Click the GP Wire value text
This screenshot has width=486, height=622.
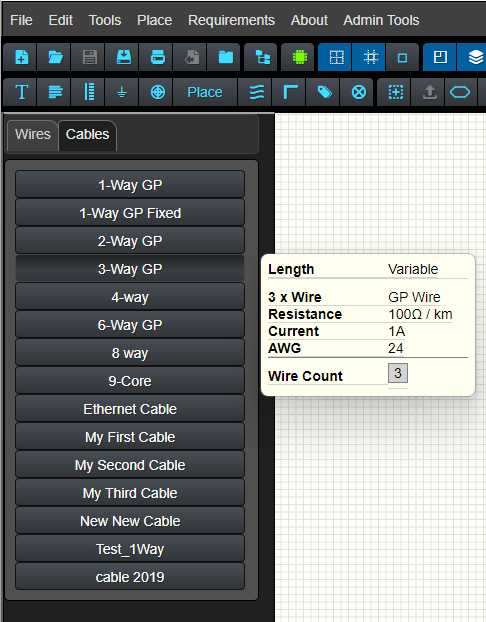pos(414,297)
